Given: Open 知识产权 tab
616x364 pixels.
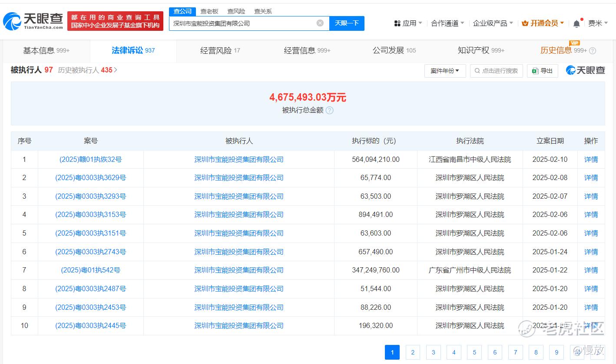Looking at the screenshot, I should tap(481, 51).
